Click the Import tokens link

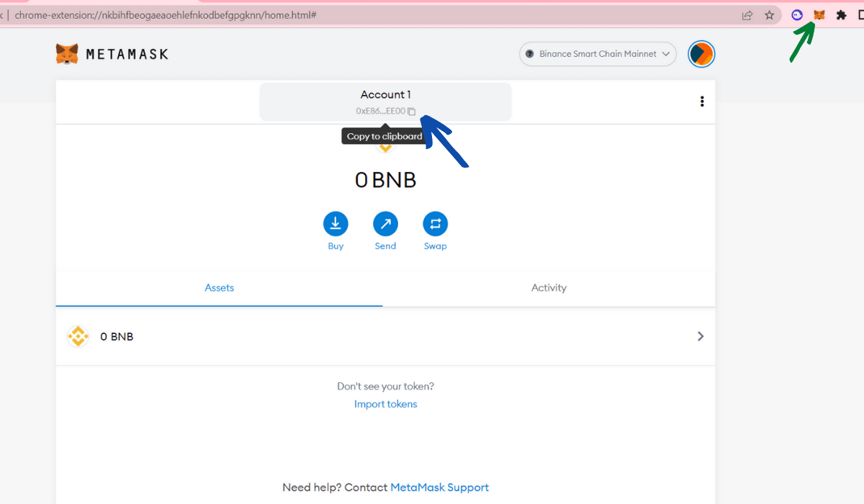coord(385,404)
